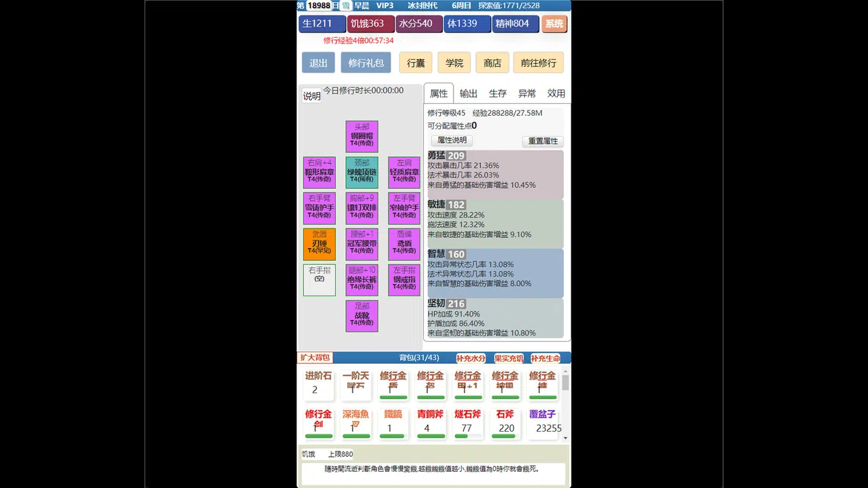The width and height of the screenshot is (868, 488).
Task: Select the 左肩 轻质肩章 equipment slot
Action: [404, 172]
